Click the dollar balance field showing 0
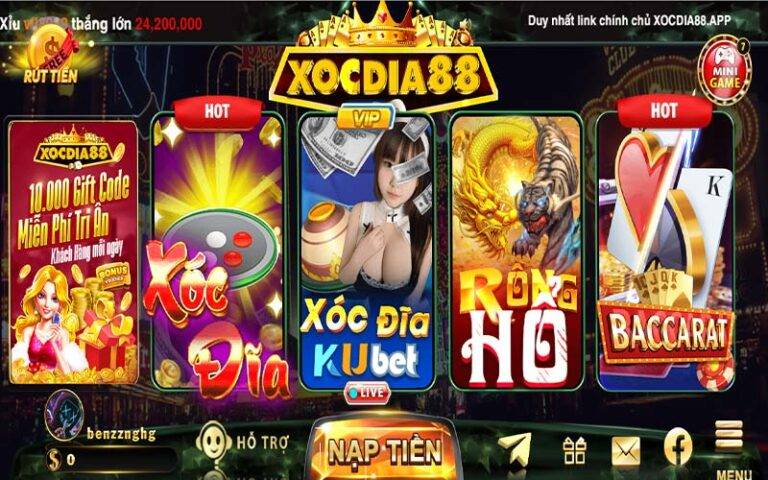Viewport: 768px width, 480px height. 112,459
